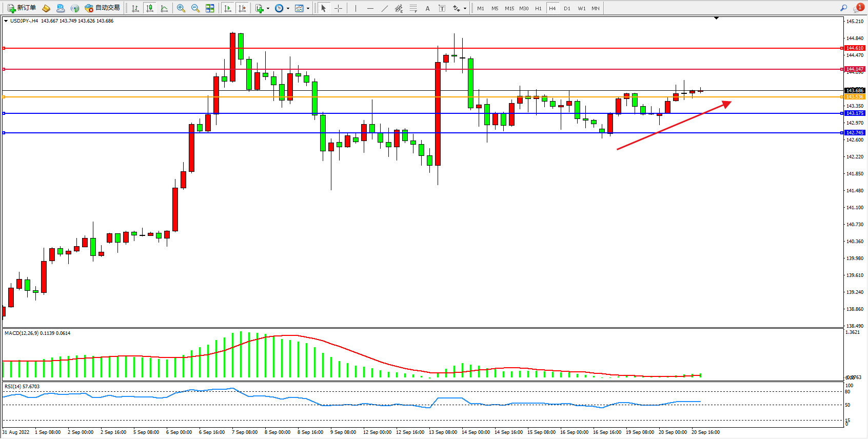Viewport: 868px width, 439px height.
Task: Click the tile windows icon
Action: tap(210, 8)
